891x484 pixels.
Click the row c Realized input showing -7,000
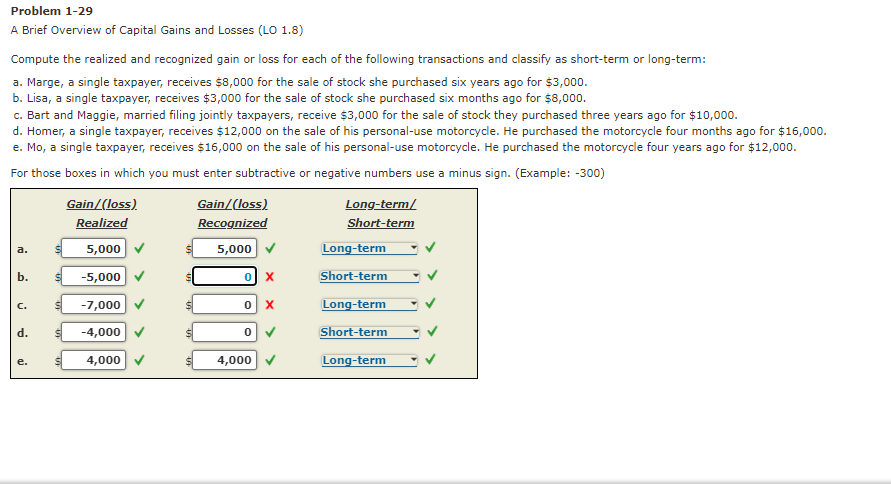[x=94, y=304]
